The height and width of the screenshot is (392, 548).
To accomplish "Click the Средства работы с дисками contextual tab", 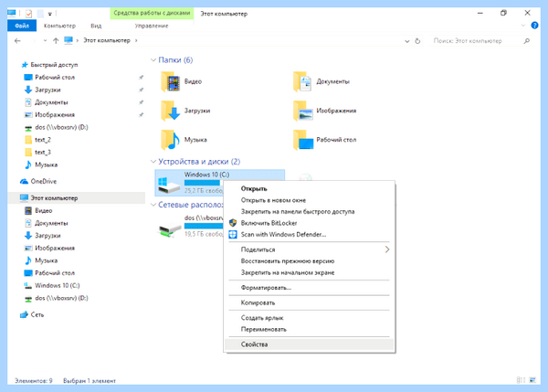I will click(x=152, y=14).
